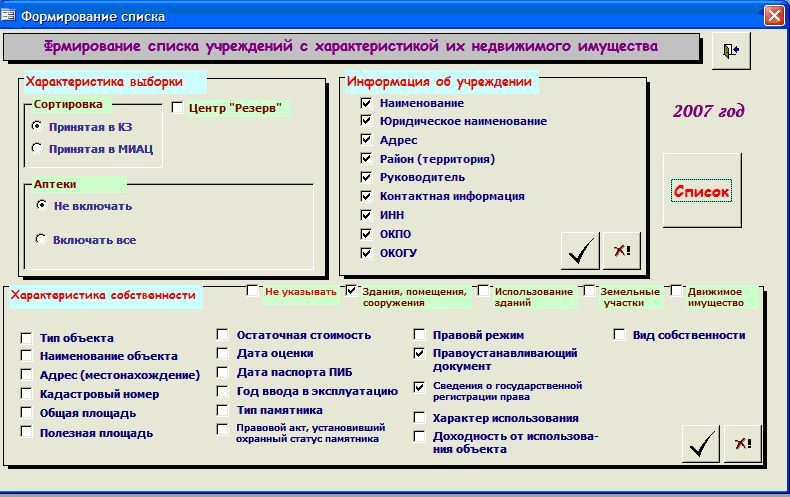The image size is (790, 497).
Task: Click checkmark icon in property characteristics panel
Action: click(x=700, y=443)
